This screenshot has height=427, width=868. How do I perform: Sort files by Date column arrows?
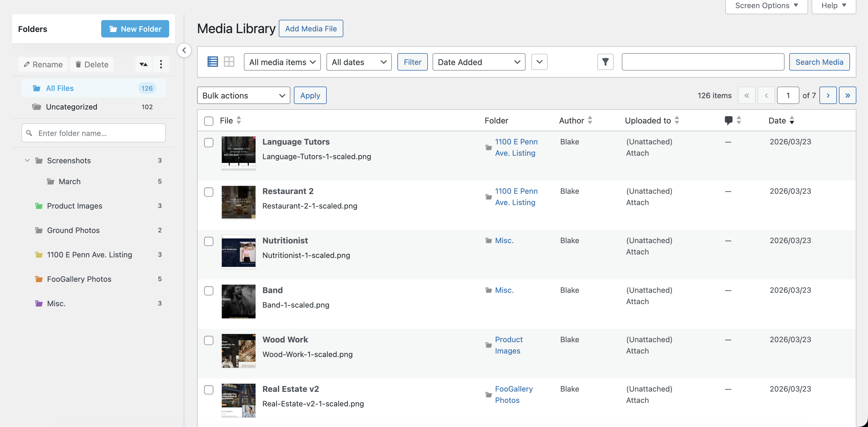tap(792, 120)
